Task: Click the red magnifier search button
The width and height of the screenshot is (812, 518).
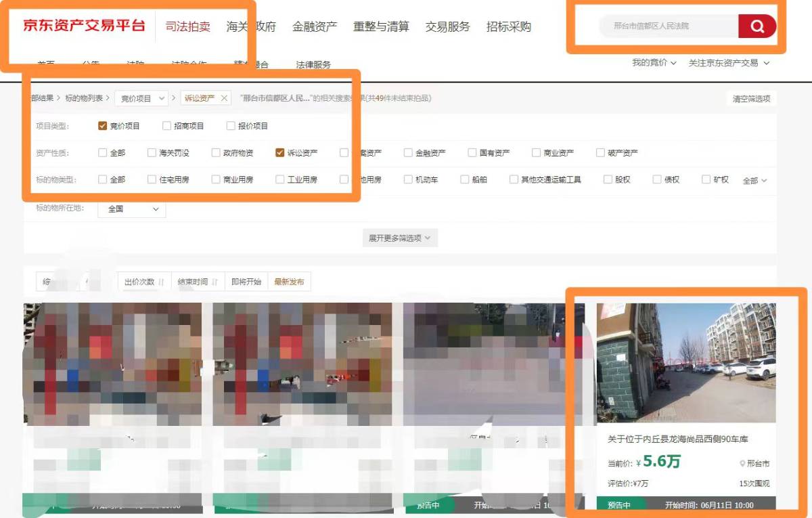Action: (x=757, y=26)
